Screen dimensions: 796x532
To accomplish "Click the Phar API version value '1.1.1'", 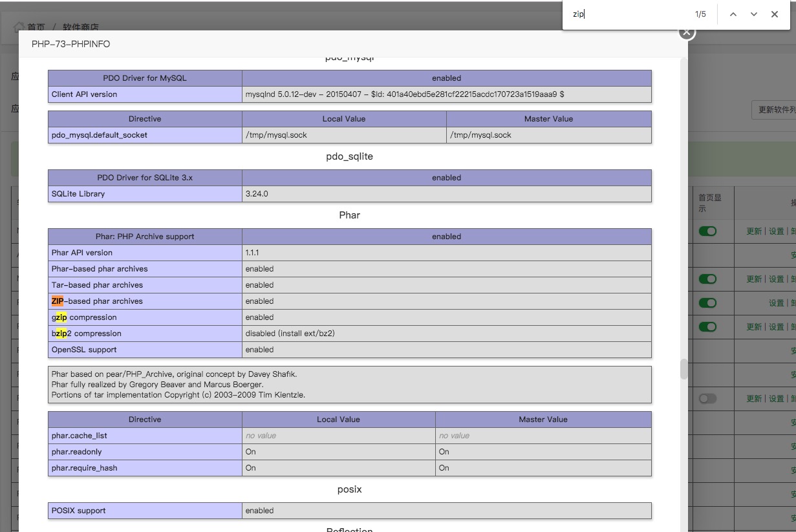I will pos(252,253).
